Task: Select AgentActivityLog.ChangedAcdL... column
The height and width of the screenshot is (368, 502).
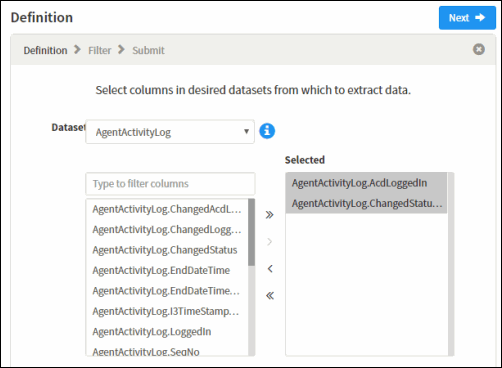Action: click(167, 209)
